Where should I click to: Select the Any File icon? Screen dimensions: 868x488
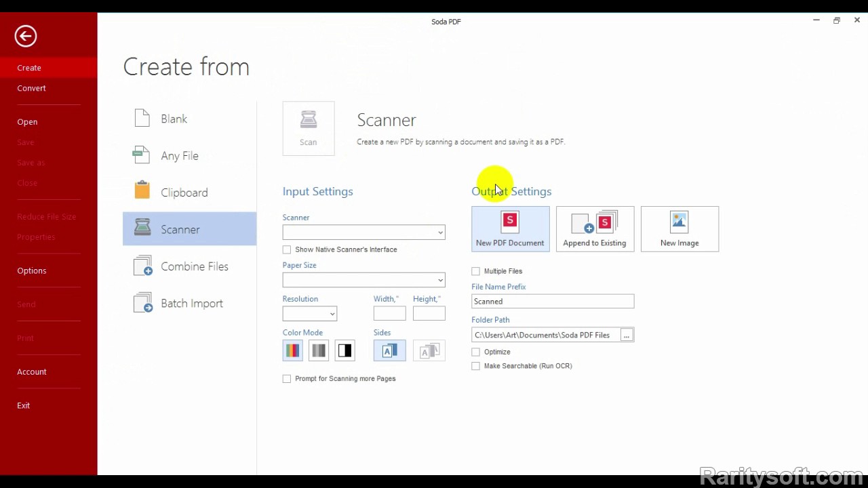pyautogui.click(x=142, y=155)
